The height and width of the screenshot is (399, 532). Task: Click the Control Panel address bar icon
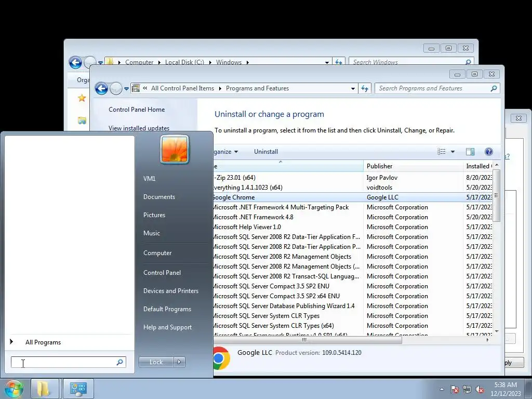(136, 88)
